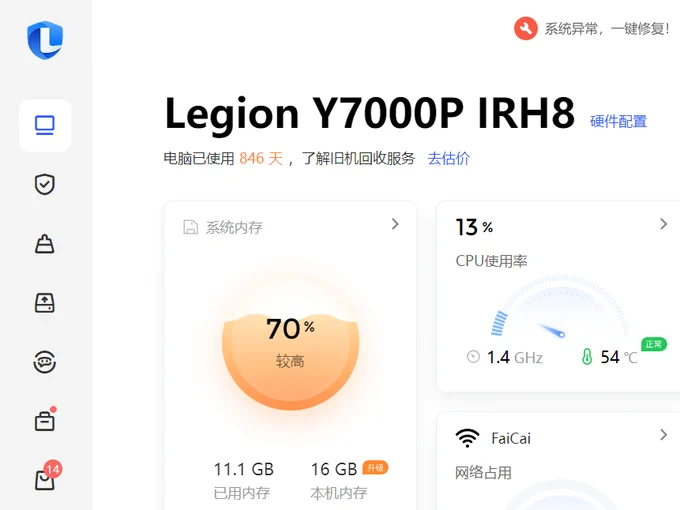
Task: Click the 去估价 valuation link
Action: pyautogui.click(x=448, y=158)
